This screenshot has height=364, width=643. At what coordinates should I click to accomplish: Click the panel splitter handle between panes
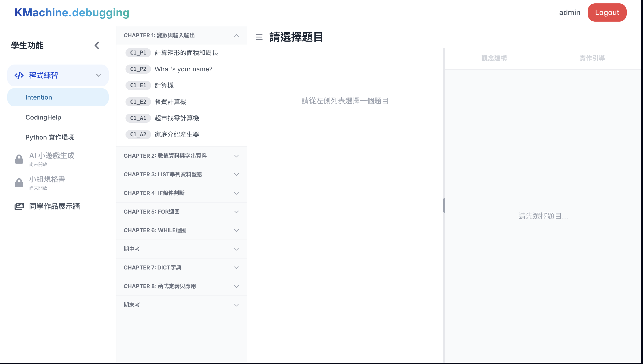444,205
